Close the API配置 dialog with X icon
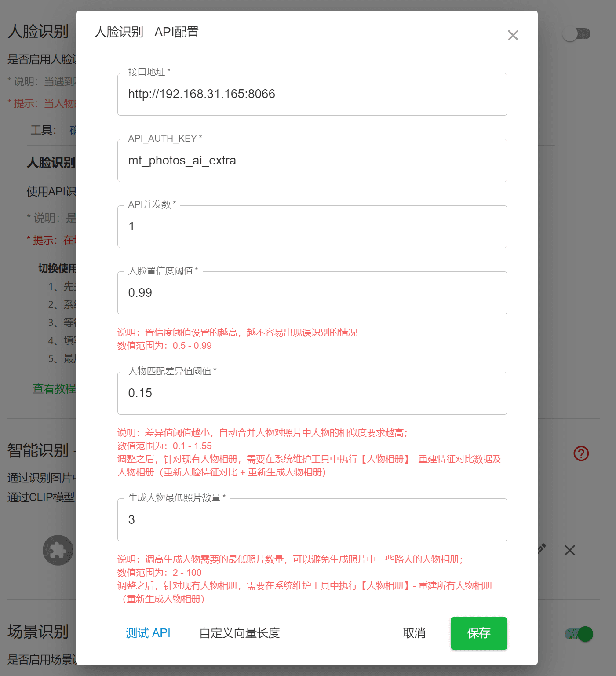 pyautogui.click(x=513, y=35)
